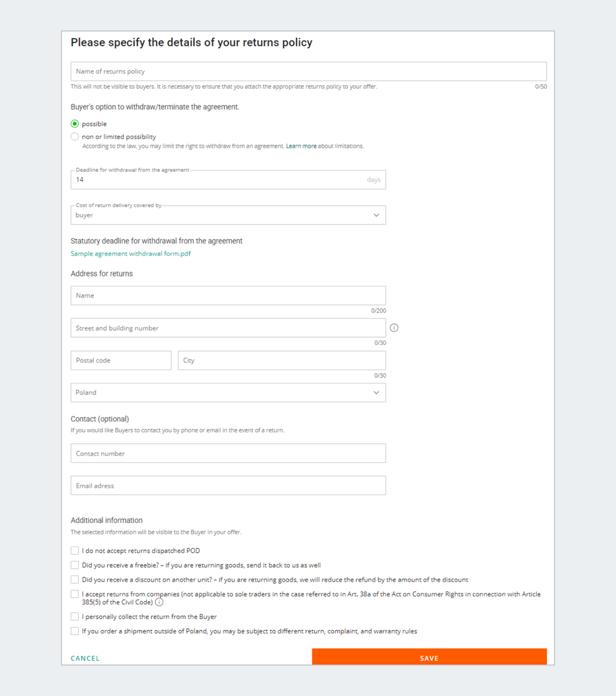Check the discount on another unit checkbox
This screenshot has width=616, height=696.
pos(75,579)
